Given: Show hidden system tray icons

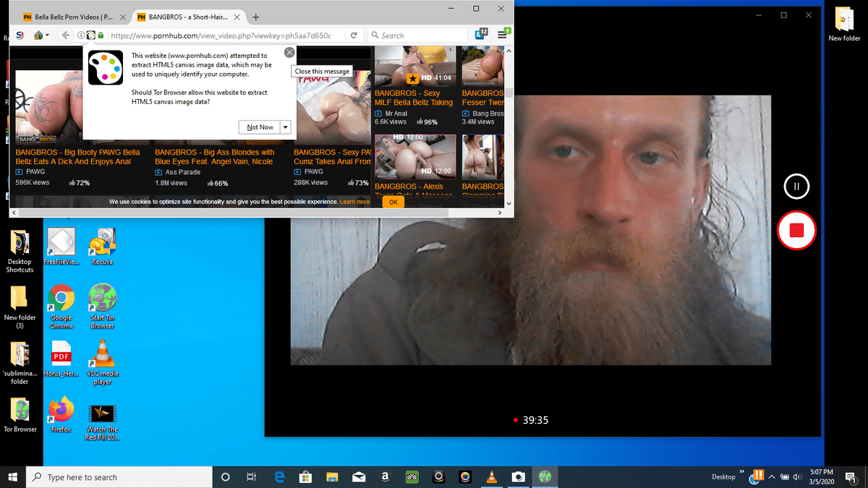Looking at the screenshot, I should 773,477.
